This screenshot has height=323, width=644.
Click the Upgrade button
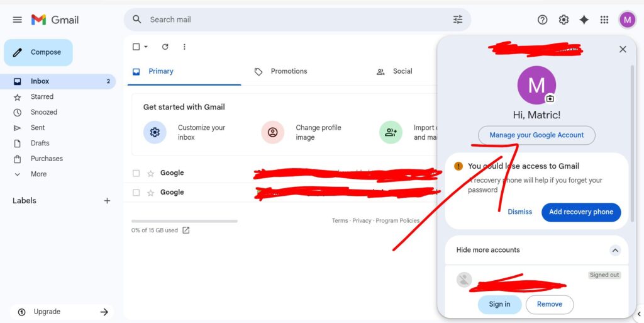tap(62, 312)
